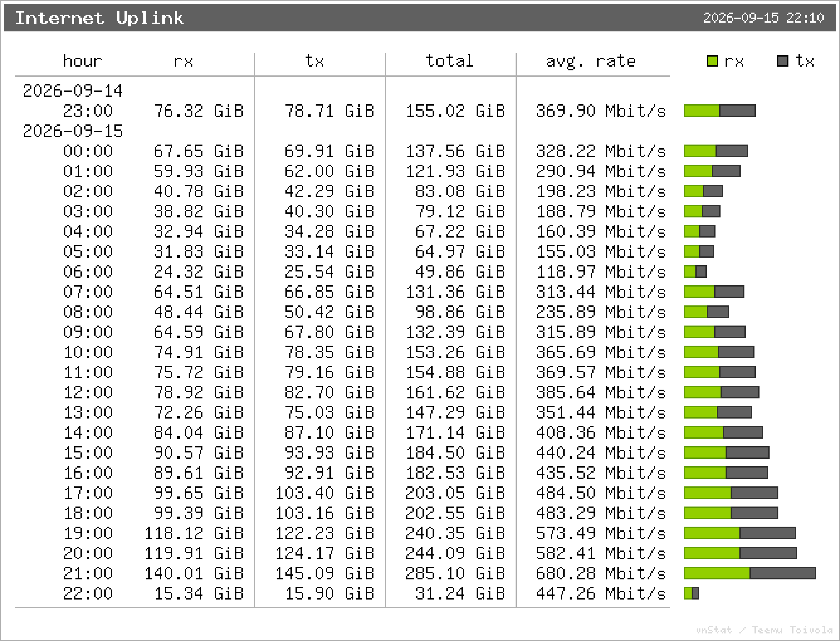Image resolution: width=840 pixels, height=641 pixels.
Task: Click tx value 82.70 GiB
Action: coord(329,393)
